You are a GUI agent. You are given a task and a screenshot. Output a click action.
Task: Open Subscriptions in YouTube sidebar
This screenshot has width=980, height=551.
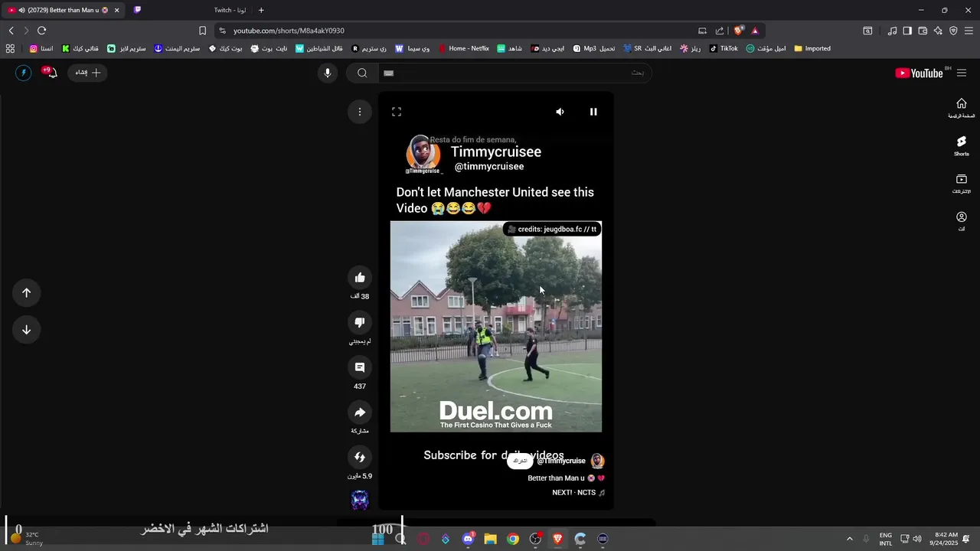coord(962,184)
